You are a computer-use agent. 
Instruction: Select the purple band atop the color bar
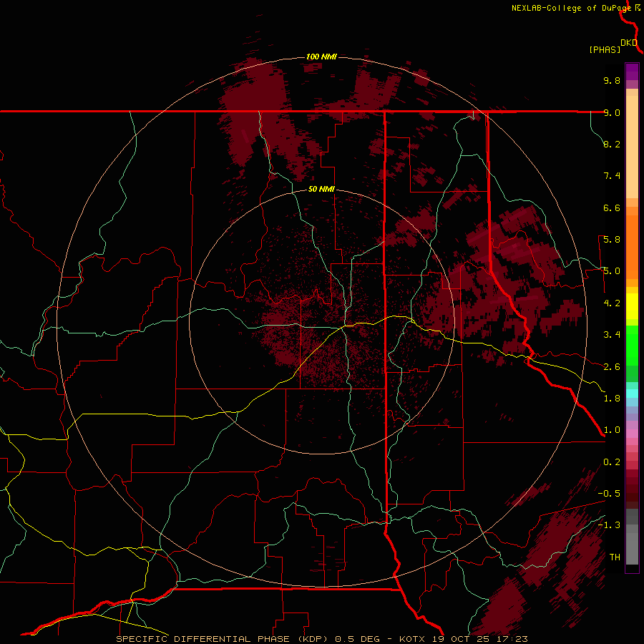pyautogui.click(x=632, y=72)
